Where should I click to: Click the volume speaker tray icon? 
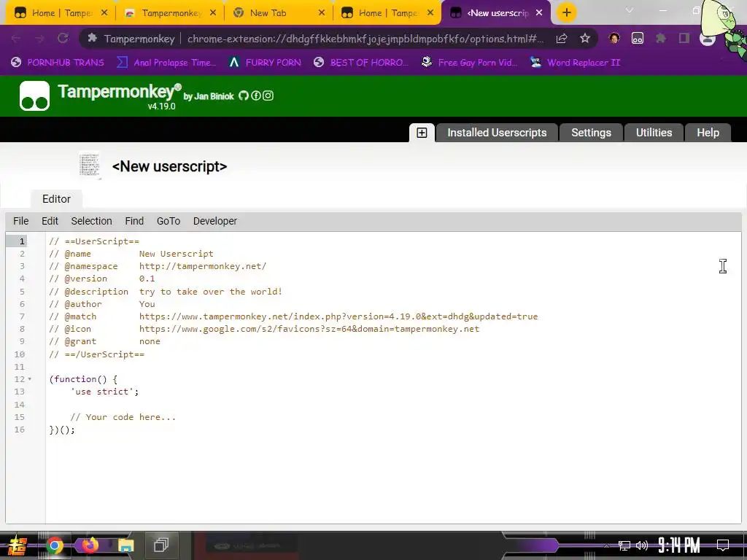[x=642, y=545]
